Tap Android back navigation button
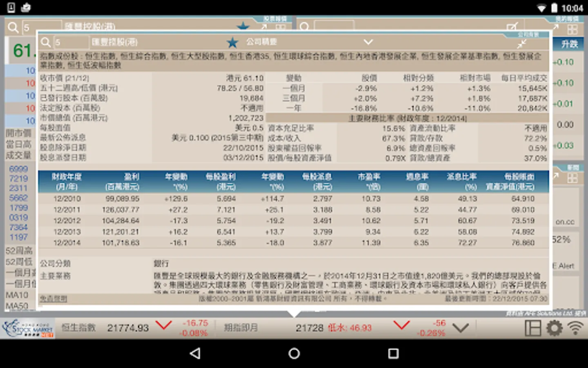Viewport: 588px width, 368px height. tap(195, 353)
